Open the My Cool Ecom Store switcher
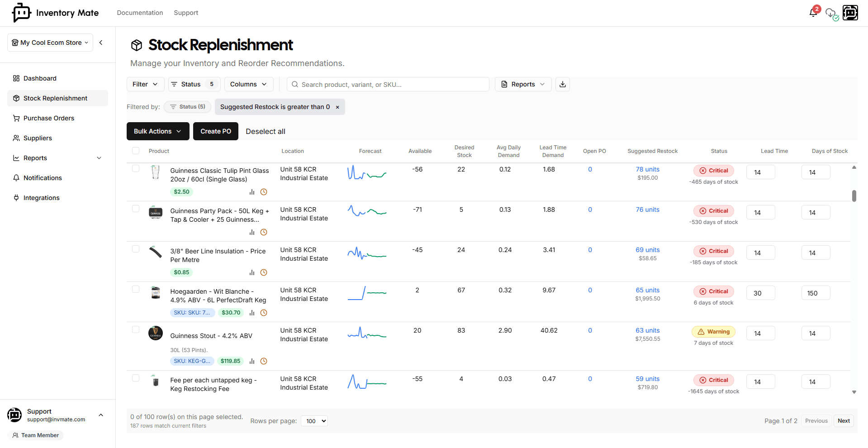Image resolution: width=868 pixels, height=448 pixels. (x=50, y=43)
